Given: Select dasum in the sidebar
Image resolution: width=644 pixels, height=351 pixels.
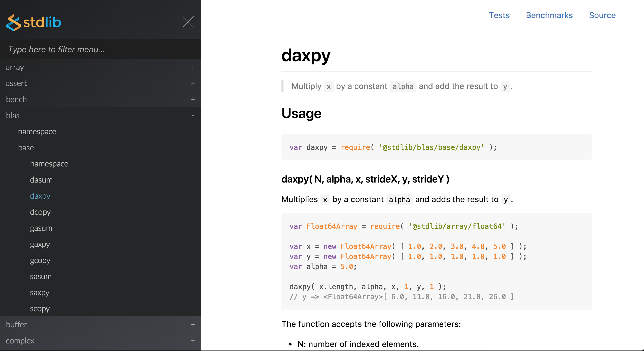Looking at the screenshot, I should click(x=41, y=180).
